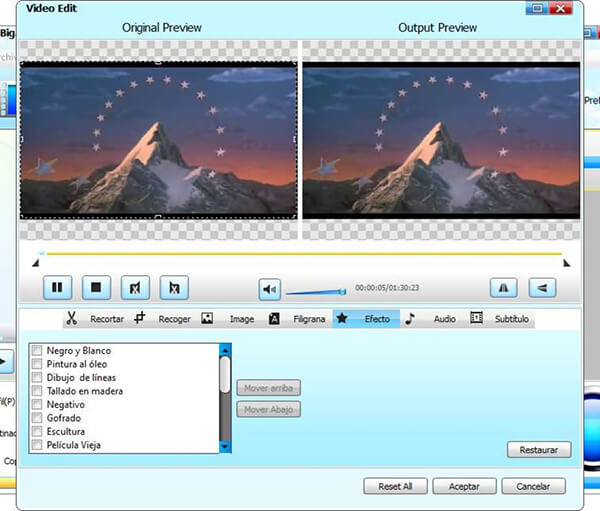Click the mark start point icon
Image resolution: width=600 pixels, height=511 pixels.
(x=135, y=288)
